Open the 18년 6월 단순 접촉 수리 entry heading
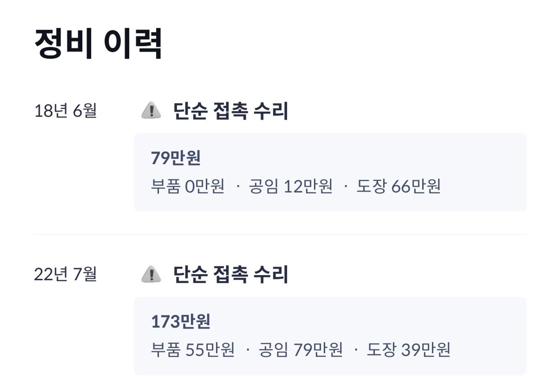Viewport: 560px width, 392px height. (x=230, y=110)
